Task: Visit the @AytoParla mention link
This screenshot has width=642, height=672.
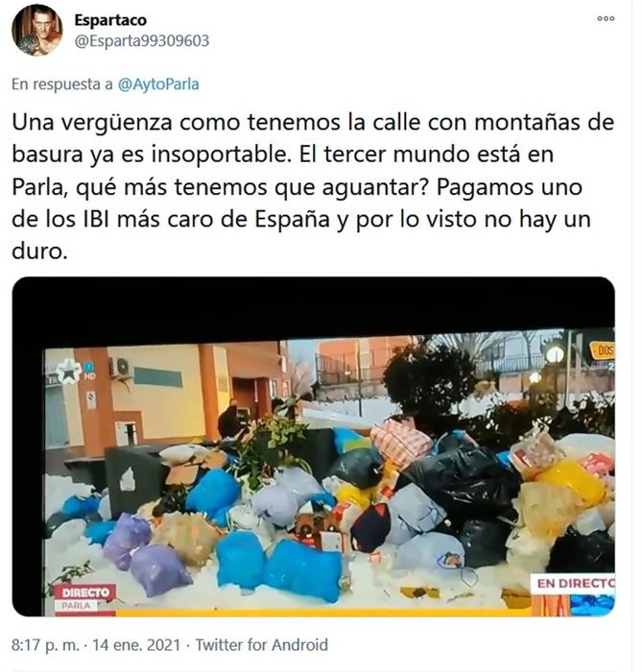Action: (158, 84)
